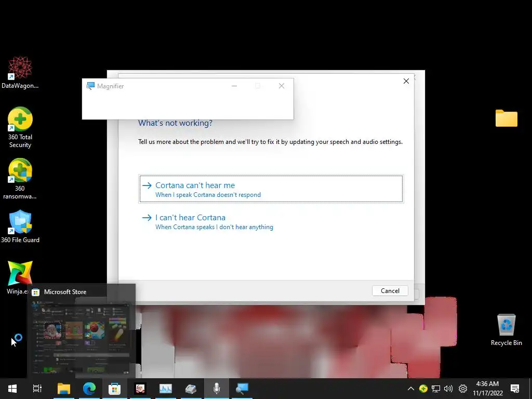Switch to Microsoft Store on the taskbar
The image size is (532, 399).
point(115,389)
